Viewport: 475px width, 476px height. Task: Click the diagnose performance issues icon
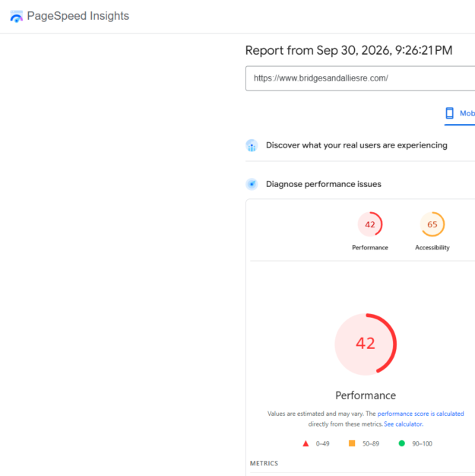(x=252, y=184)
